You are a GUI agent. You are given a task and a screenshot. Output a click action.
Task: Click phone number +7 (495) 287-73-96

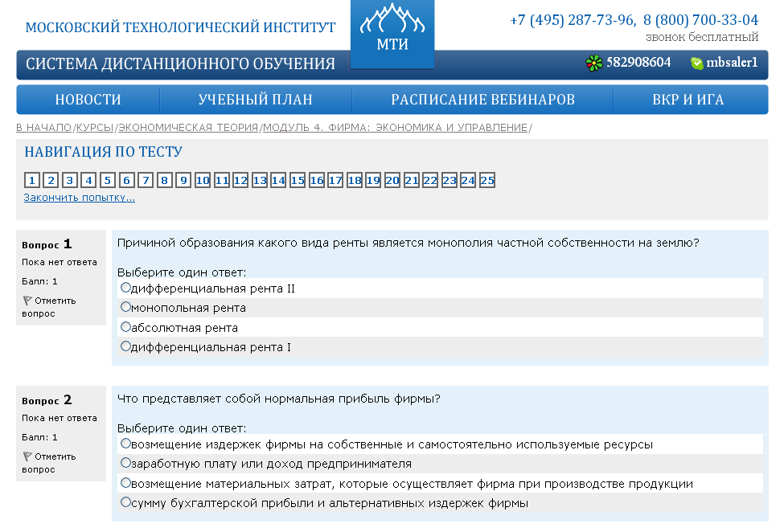pos(572,20)
